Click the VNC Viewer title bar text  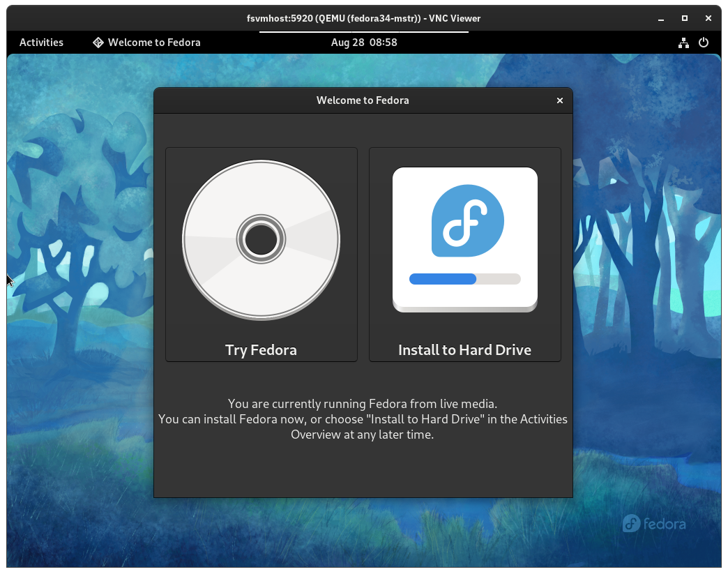pos(363,18)
